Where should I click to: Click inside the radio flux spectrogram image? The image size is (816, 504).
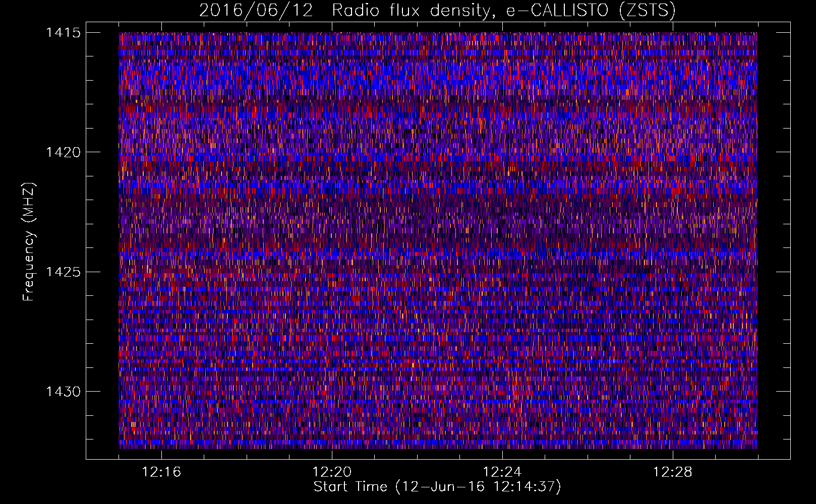(438, 240)
